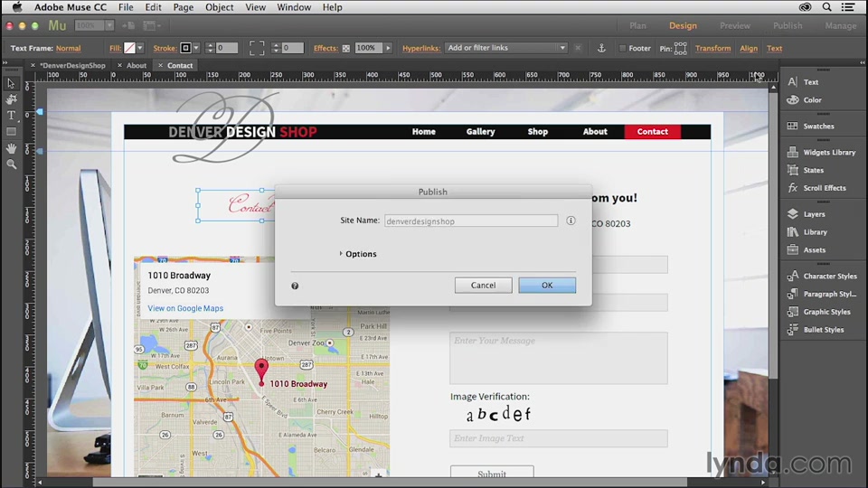Adjust the stroke weight stepper
Viewport: 868px width, 488px height.
tap(209, 48)
